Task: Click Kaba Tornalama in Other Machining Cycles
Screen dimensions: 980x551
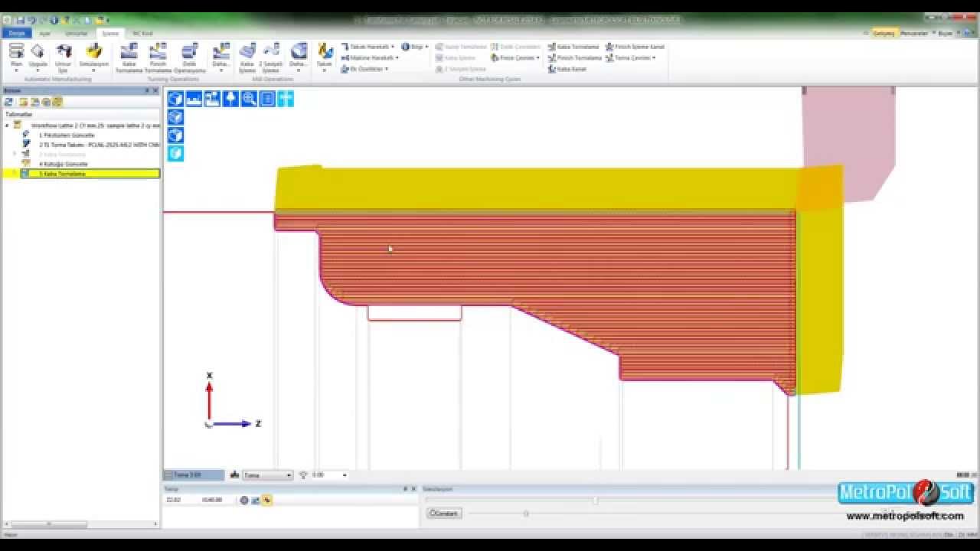Action: pos(573,47)
